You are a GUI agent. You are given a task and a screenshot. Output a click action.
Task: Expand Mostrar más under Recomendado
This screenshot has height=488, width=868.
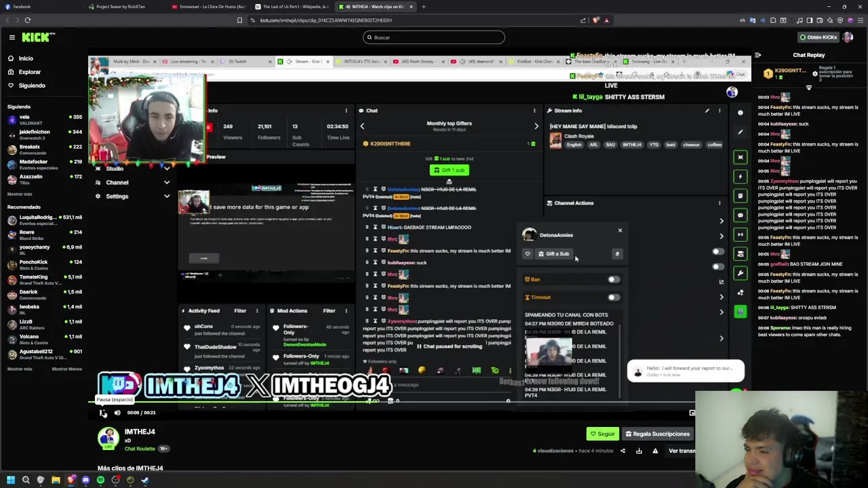20,369
